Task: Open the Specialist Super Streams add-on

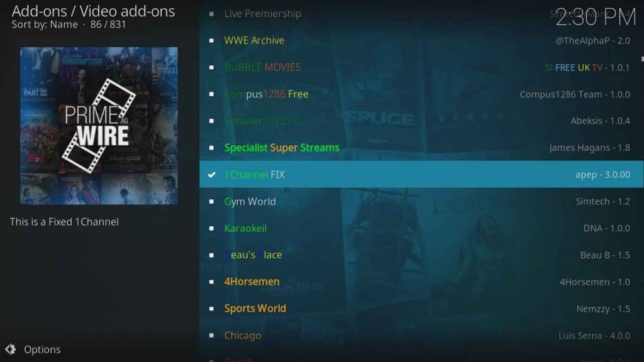Action: pos(421,148)
